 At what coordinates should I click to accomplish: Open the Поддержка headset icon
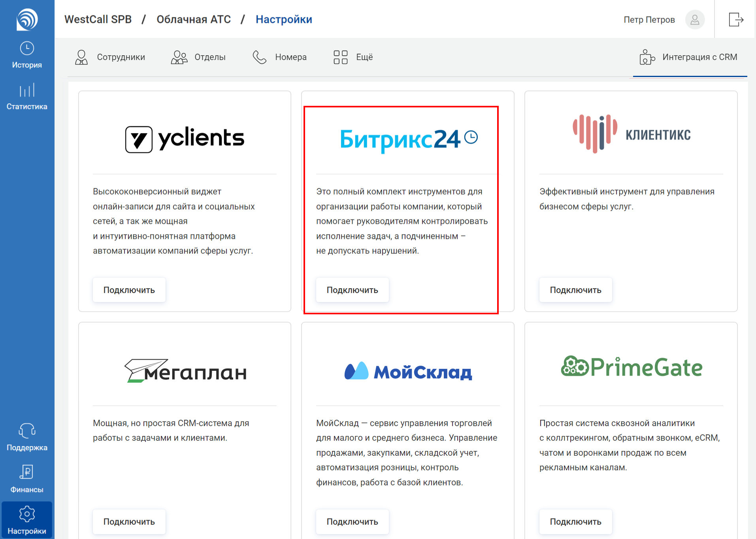pyautogui.click(x=27, y=431)
